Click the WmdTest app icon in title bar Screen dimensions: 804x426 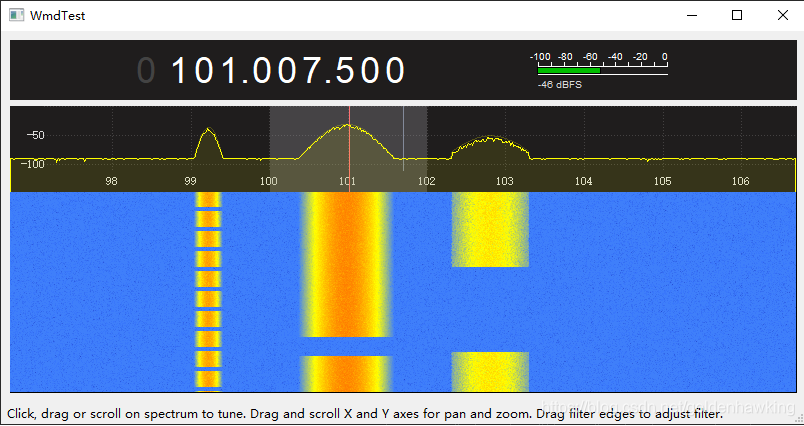[x=16, y=15]
